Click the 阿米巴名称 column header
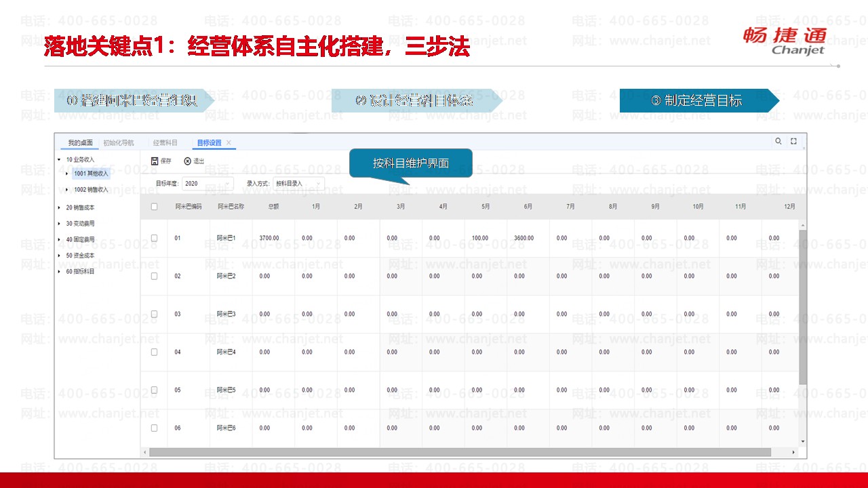868x488 pixels. coord(231,207)
